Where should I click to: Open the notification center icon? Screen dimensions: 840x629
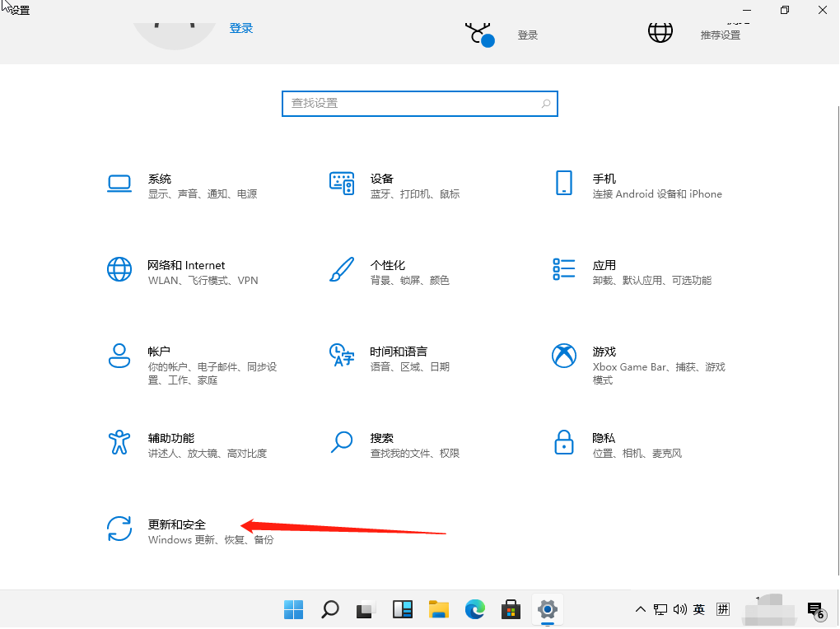coord(815,610)
